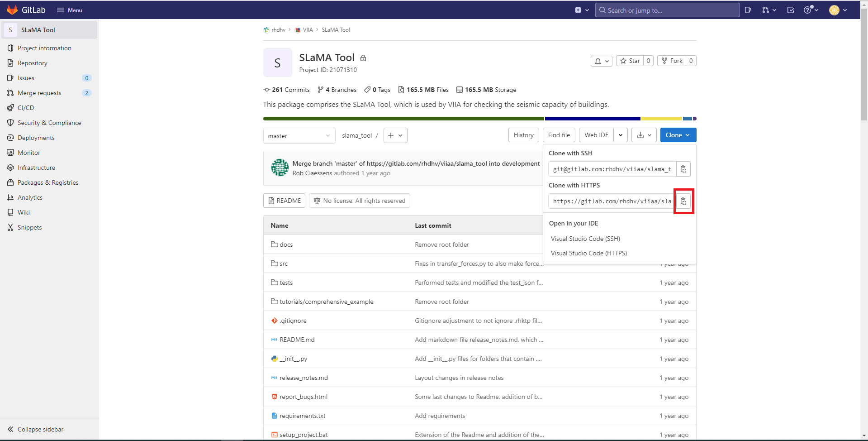Open the 261 Commits link
868x441 pixels.
[x=287, y=90]
